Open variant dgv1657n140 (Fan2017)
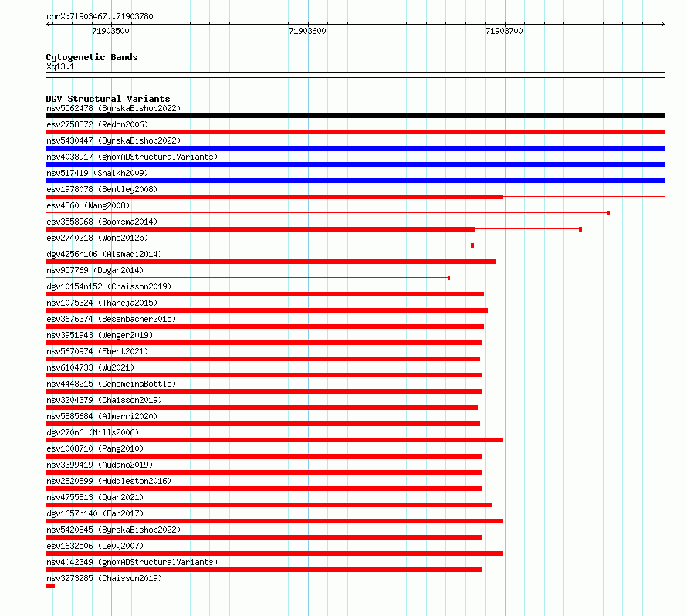Image resolution: width=687 pixels, height=616 pixels. pos(95,513)
